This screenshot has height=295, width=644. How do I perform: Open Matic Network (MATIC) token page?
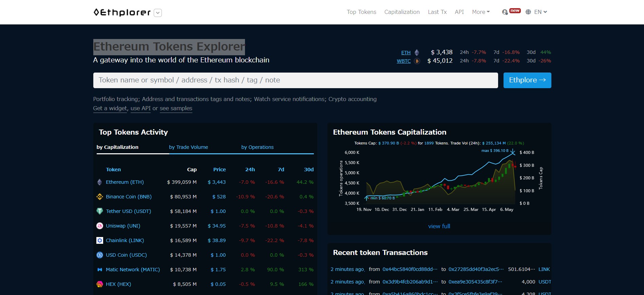coord(133,270)
